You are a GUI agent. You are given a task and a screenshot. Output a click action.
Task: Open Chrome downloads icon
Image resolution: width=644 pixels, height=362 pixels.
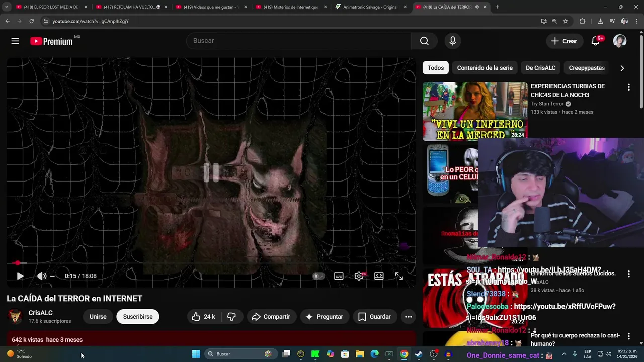pyautogui.click(x=600, y=21)
